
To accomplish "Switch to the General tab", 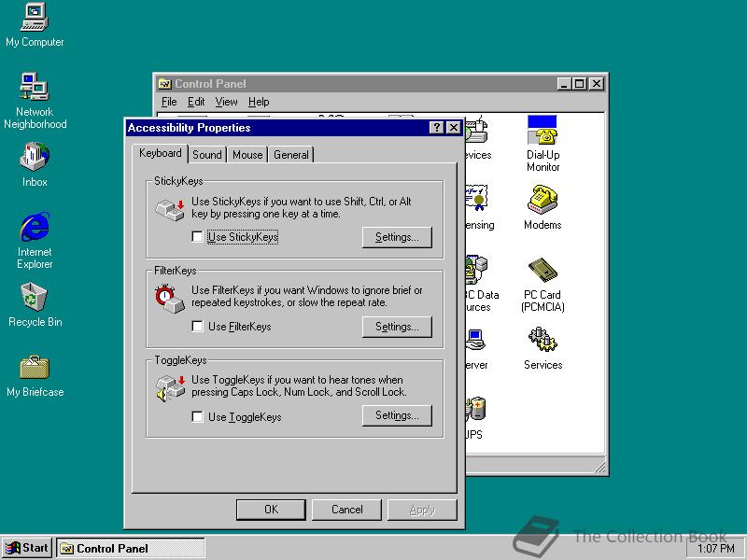I will (291, 155).
